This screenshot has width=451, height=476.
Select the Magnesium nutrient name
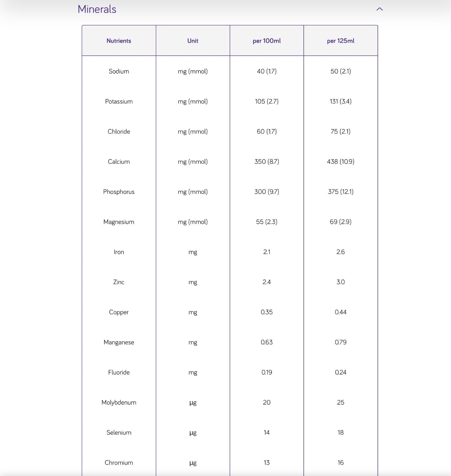pyautogui.click(x=119, y=222)
